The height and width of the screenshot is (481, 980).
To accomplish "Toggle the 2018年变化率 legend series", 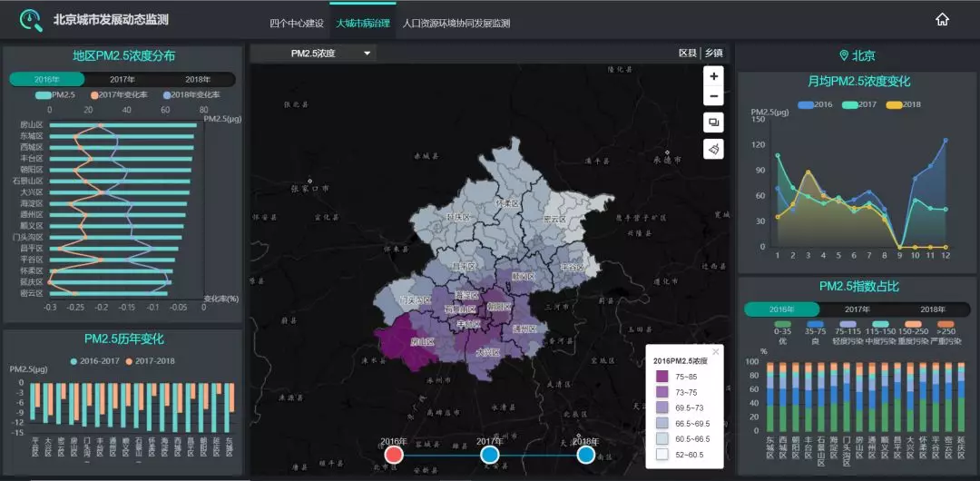I will click(x=191, y=95).
